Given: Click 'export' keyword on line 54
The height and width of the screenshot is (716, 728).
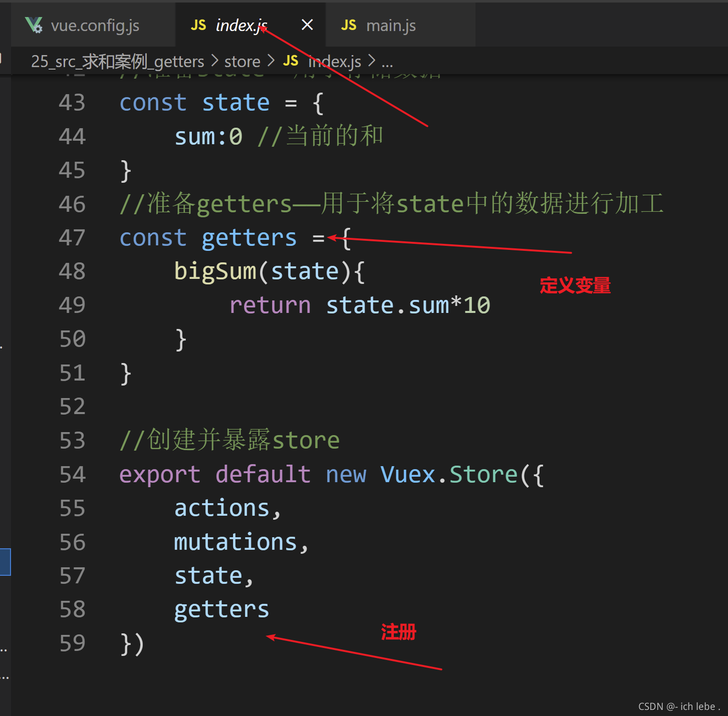Looking at the screenshot, I should (x=160, y=475).
